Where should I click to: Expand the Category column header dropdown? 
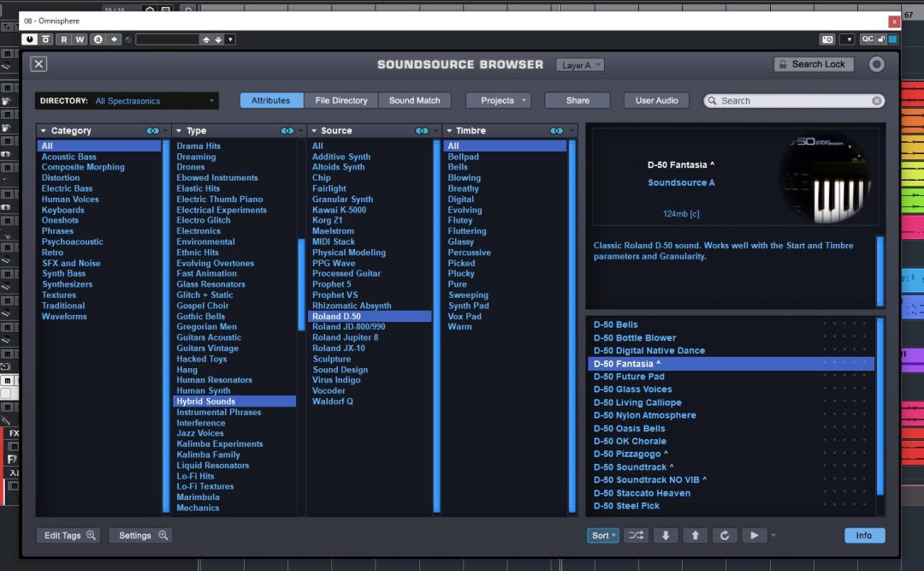coord(44,130)
